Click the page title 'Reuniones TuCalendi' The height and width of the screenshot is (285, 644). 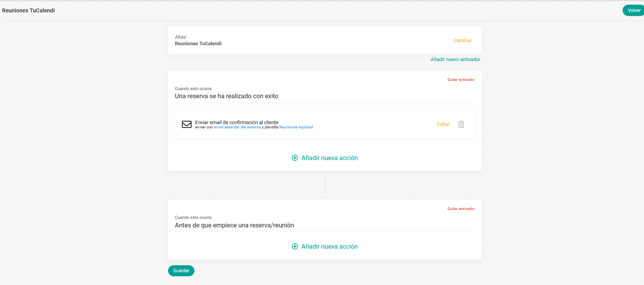click(29, 10)
